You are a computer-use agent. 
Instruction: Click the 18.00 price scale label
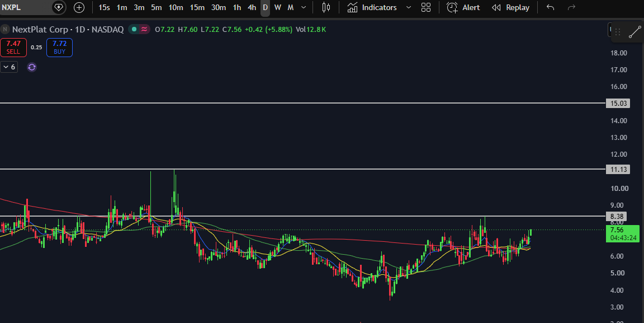pyautogui.click(x=618, y=53)
